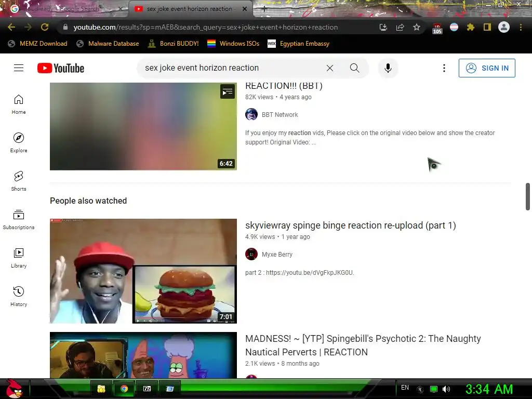The height and width of the screenshot is (399, 532).
Task: Open Malware Database bookmark
Action: pos(108,44)
